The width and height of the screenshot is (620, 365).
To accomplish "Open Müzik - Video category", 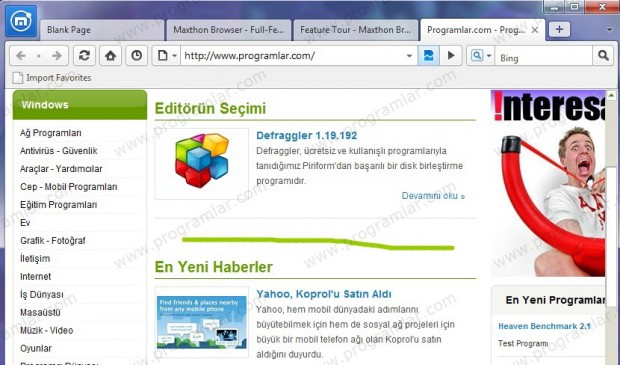I will click(47, 330).
